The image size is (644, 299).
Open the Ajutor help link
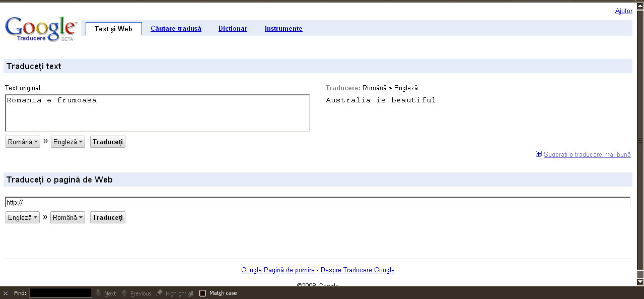(624, 11)
